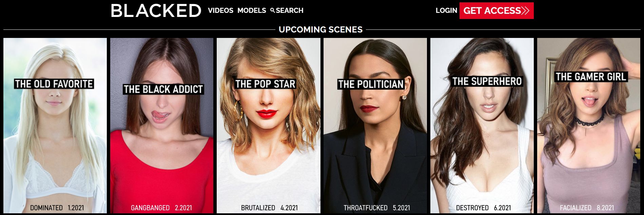Open the first card labeled The Old Favorite
This screenshot has width=644, height=215.
pyautogui.click(x=55, y=126)
